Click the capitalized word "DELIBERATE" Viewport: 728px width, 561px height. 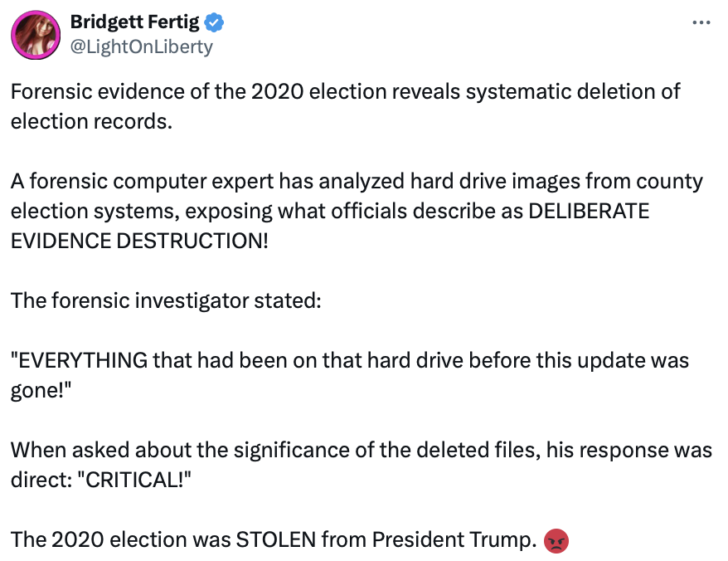tap(588, 210)
